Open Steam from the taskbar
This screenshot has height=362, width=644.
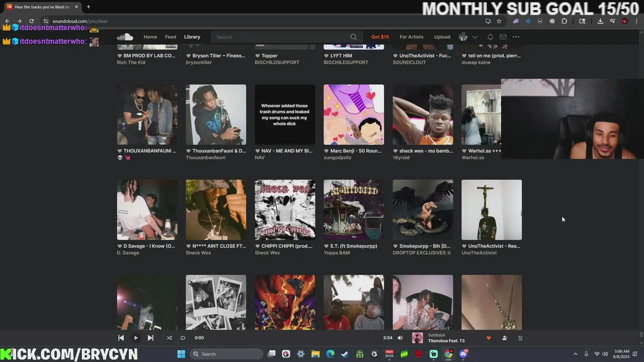coord(345,354)
